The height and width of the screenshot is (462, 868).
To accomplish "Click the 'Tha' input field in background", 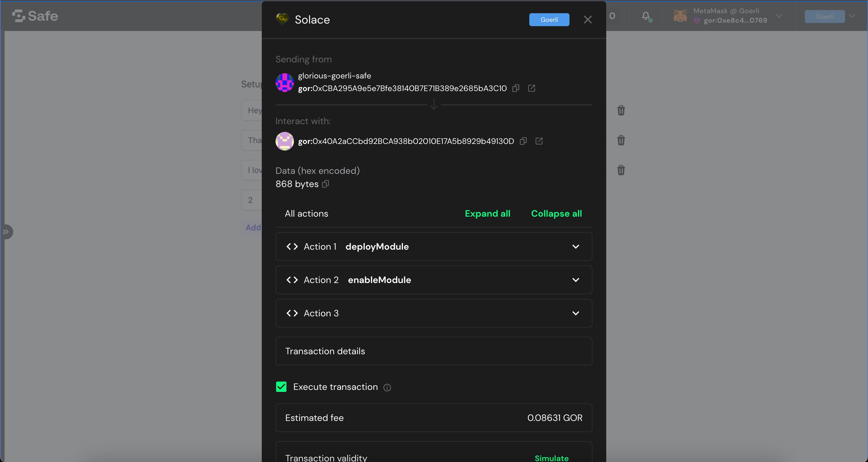I will pos(252,140).
